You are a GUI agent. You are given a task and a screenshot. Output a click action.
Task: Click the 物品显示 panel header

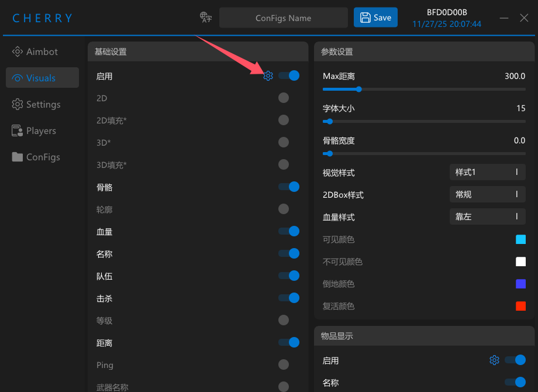(424, 336)
